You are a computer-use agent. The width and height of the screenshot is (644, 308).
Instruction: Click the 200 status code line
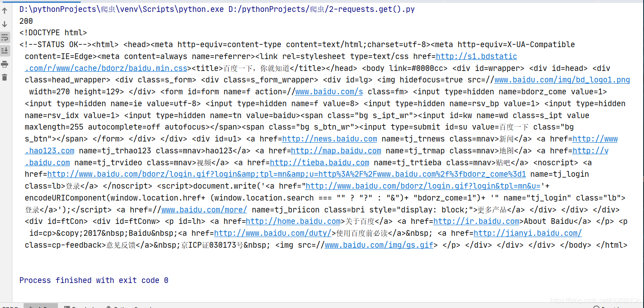[x=26, y=21]
